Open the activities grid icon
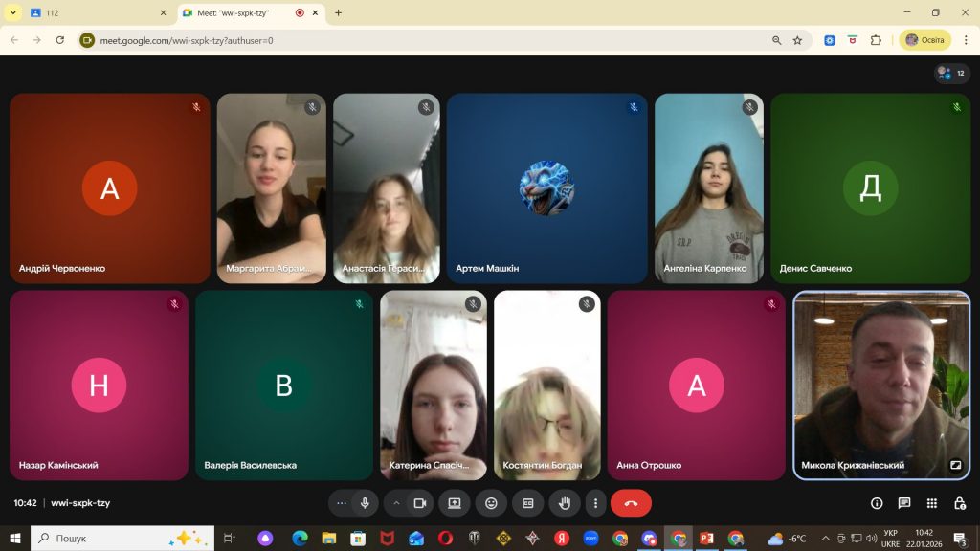 [x=931, y=503]
